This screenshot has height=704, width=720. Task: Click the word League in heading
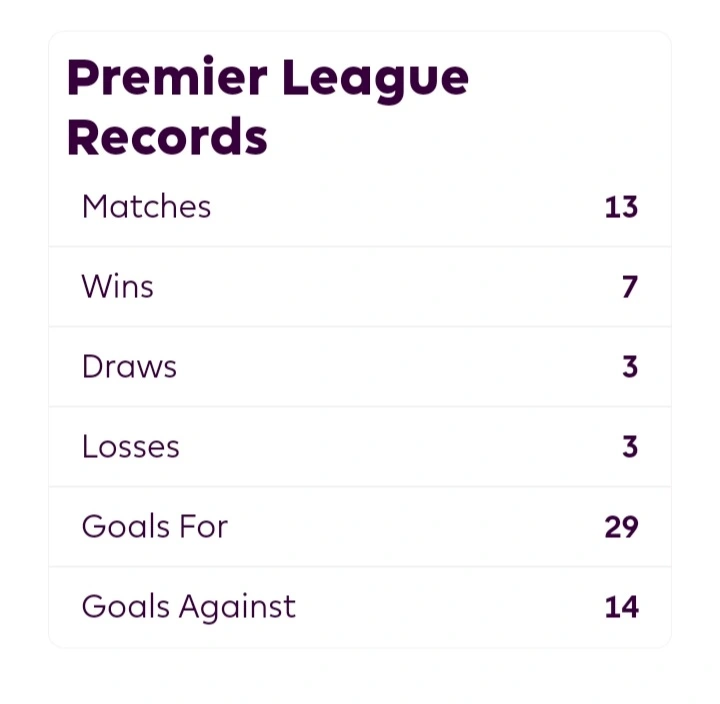tap(376, 80)
